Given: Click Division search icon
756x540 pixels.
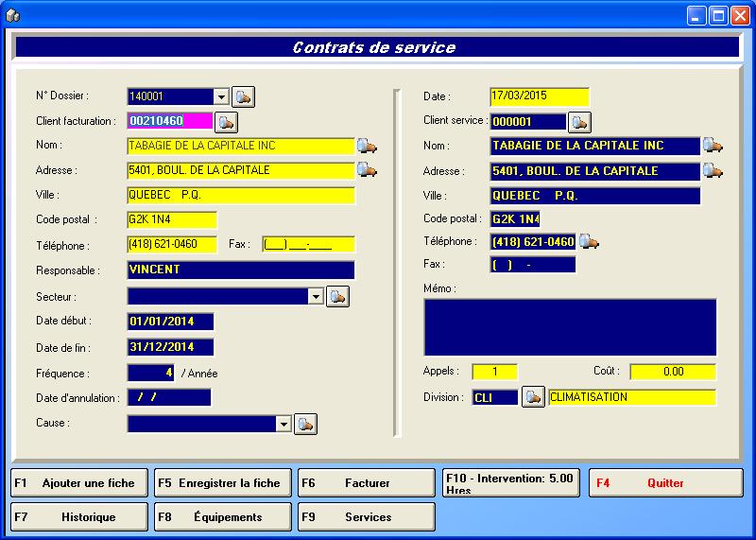Looking at the screenshot, I should tap(533, 397).
